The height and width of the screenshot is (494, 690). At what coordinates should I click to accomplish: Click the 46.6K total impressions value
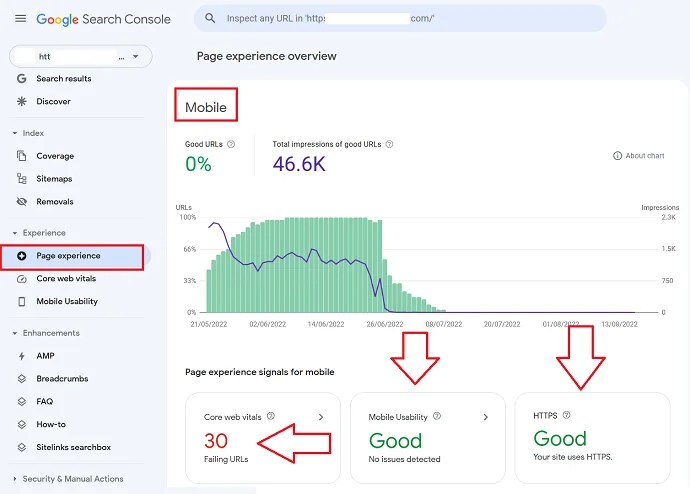(299, 164)
